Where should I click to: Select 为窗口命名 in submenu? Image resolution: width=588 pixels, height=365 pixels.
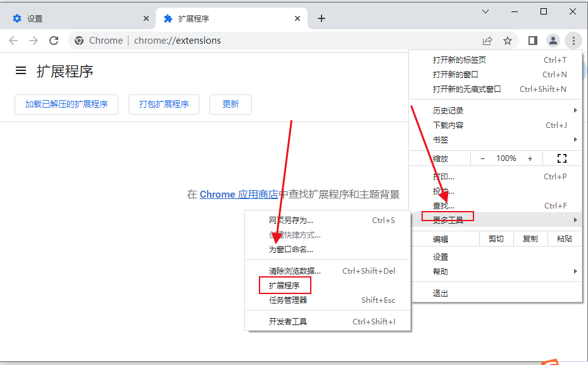(328, 249)
